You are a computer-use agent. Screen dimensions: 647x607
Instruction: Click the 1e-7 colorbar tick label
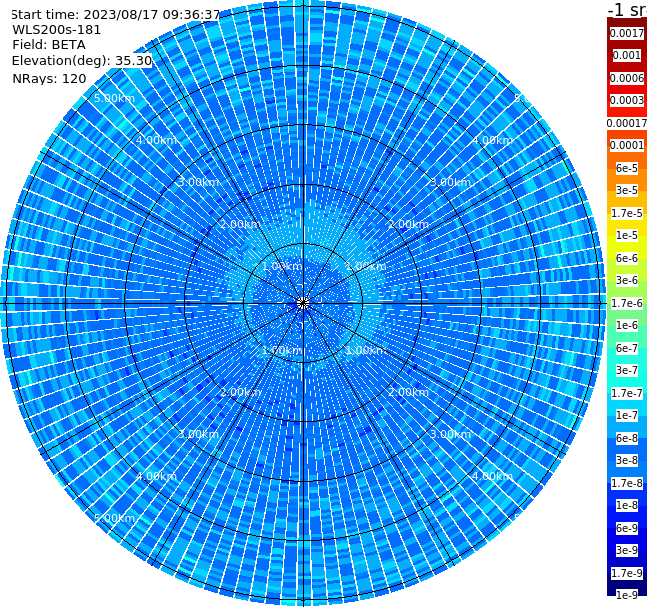point(627,415)
